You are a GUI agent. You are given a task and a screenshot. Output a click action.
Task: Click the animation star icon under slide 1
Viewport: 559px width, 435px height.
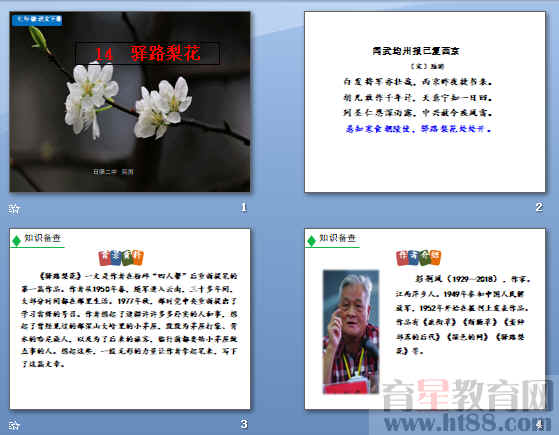pyautogui.click(x=14, y=209)
